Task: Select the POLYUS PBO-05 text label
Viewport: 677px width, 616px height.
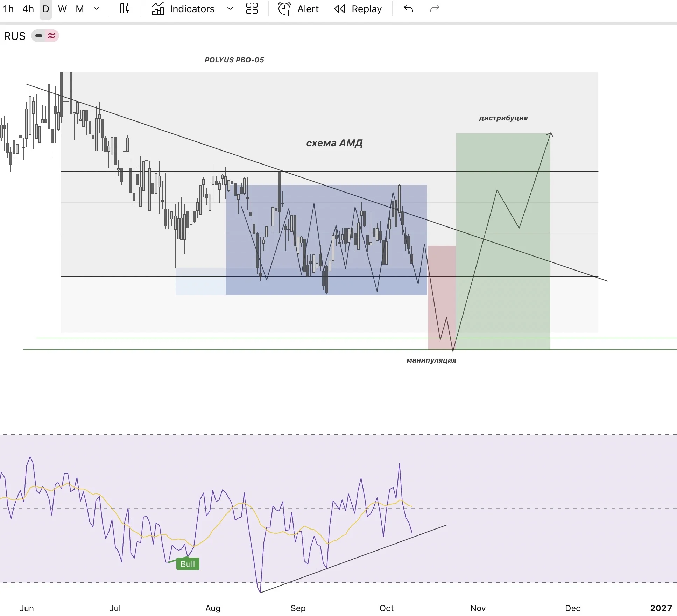Action: pyautogui.click(x=234, y=60)
